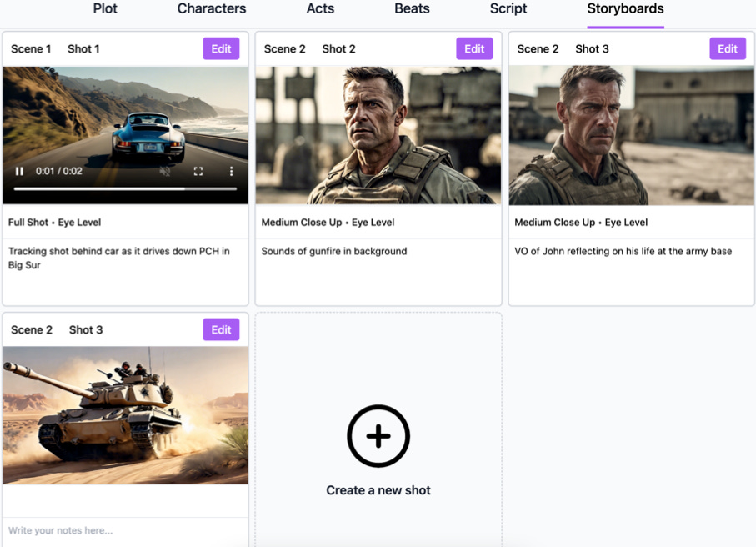Click the plus circle icon for a new shot
The width and height of the screenshot is (756, 547).
[x=378, y=436]
